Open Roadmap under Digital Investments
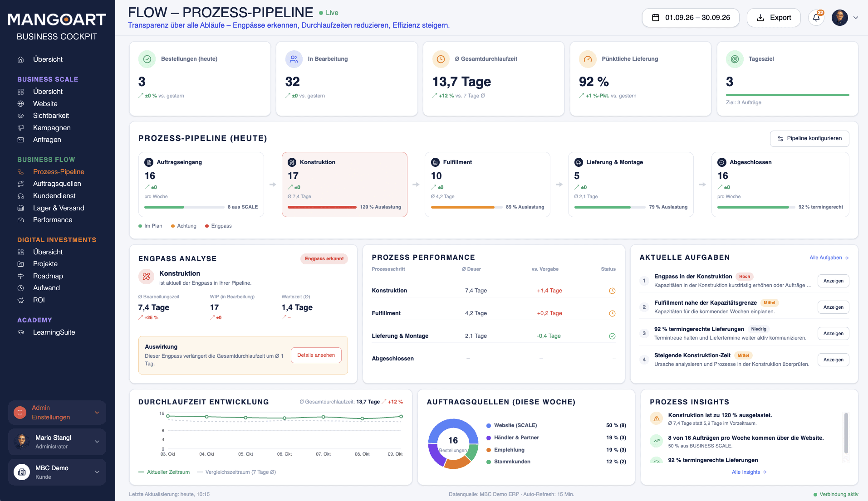Viewport: 868px width, 501px height. coord(48,276)
